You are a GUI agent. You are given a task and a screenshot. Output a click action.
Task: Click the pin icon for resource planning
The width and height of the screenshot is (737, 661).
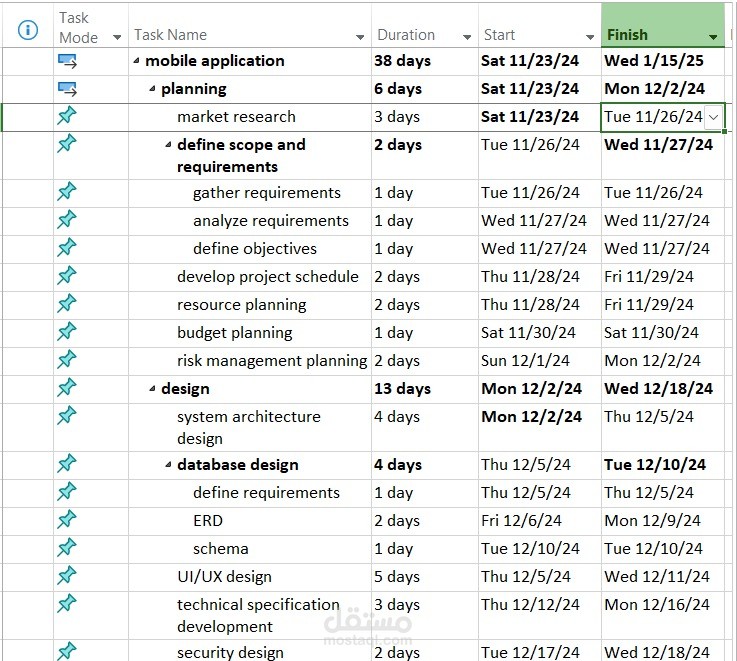coord(67,304)
